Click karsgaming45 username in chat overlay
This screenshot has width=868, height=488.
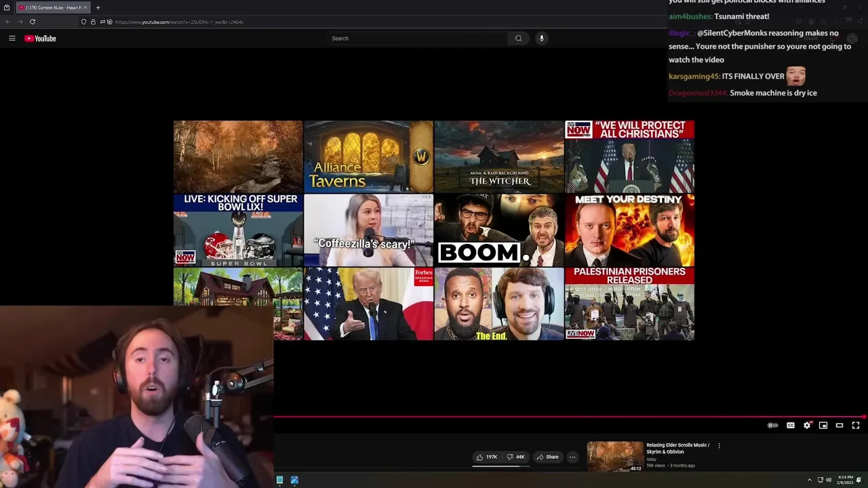[694, 77]
